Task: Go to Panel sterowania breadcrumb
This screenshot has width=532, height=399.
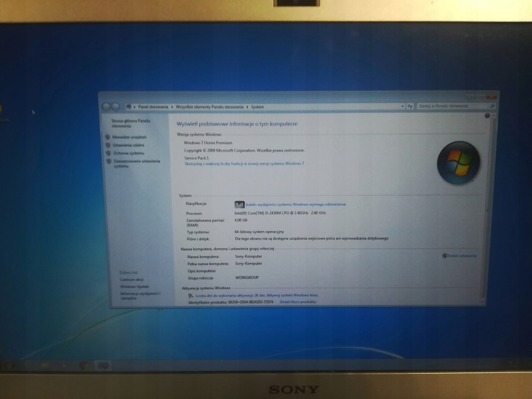Action: point(153,107)
